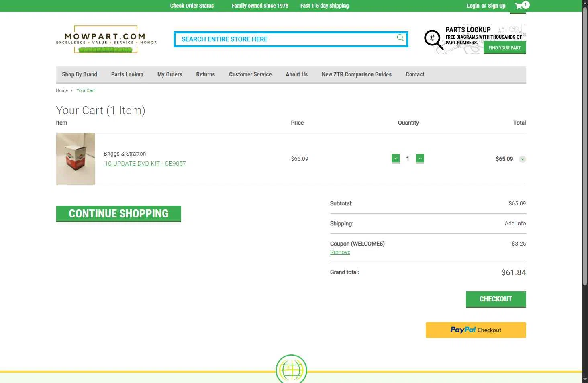The height and width of the screenshot is (383, 588).
Task: Click the search magnifier icon
Action: tap(400, 38)
